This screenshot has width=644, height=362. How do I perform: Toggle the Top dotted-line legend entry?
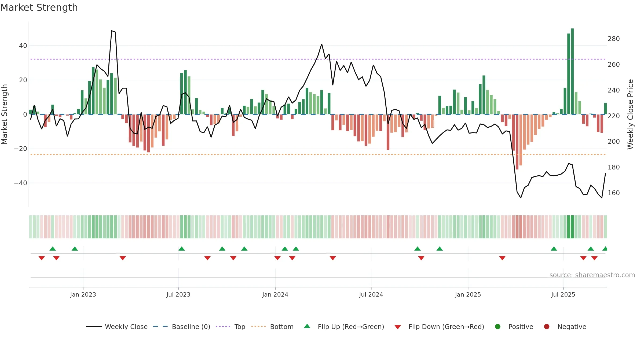[230, 327]
